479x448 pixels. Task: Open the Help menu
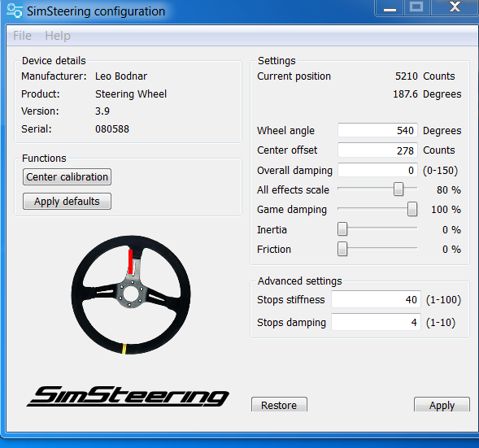tap(58, 36)
